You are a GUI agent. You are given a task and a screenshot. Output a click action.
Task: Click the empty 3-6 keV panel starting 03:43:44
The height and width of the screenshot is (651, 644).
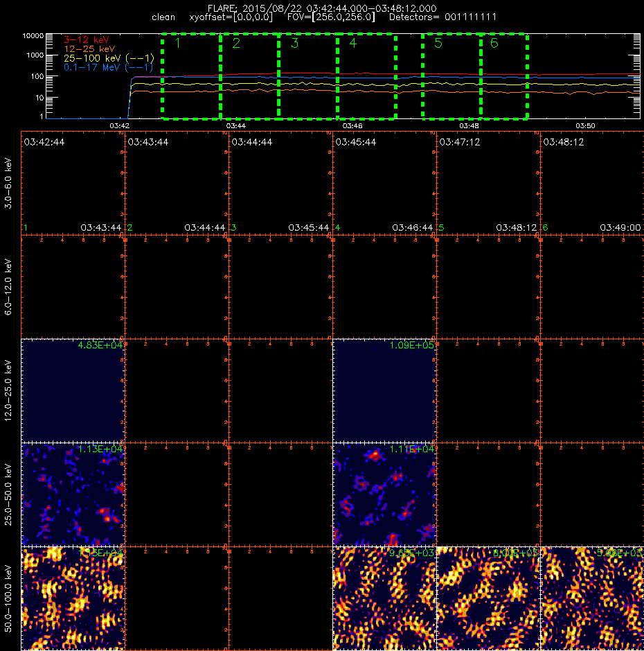coord(177,183)
